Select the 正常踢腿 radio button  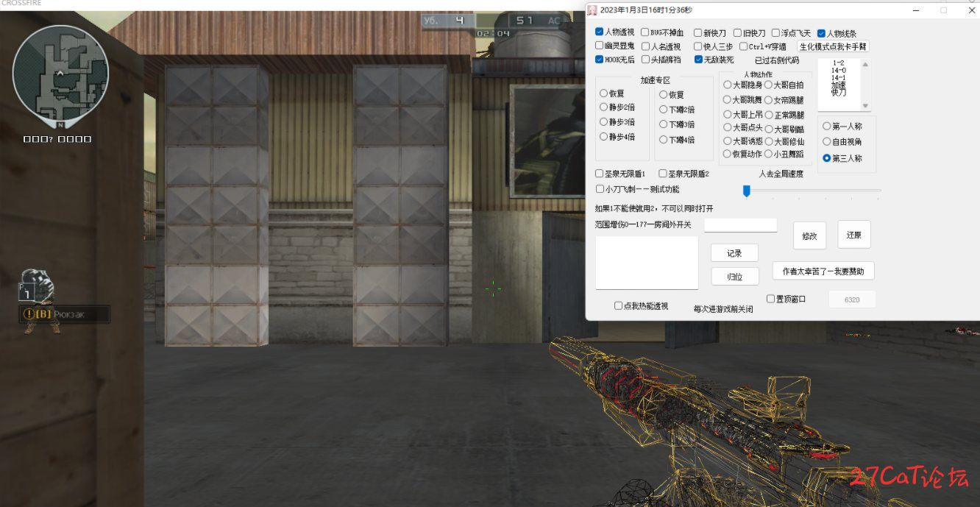[768, 115]
